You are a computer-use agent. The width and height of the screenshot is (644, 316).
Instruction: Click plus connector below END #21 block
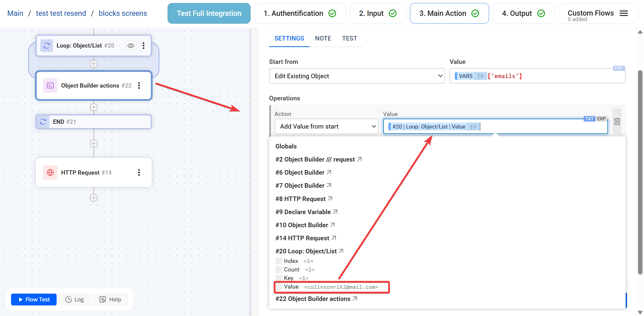pos(94,143)
